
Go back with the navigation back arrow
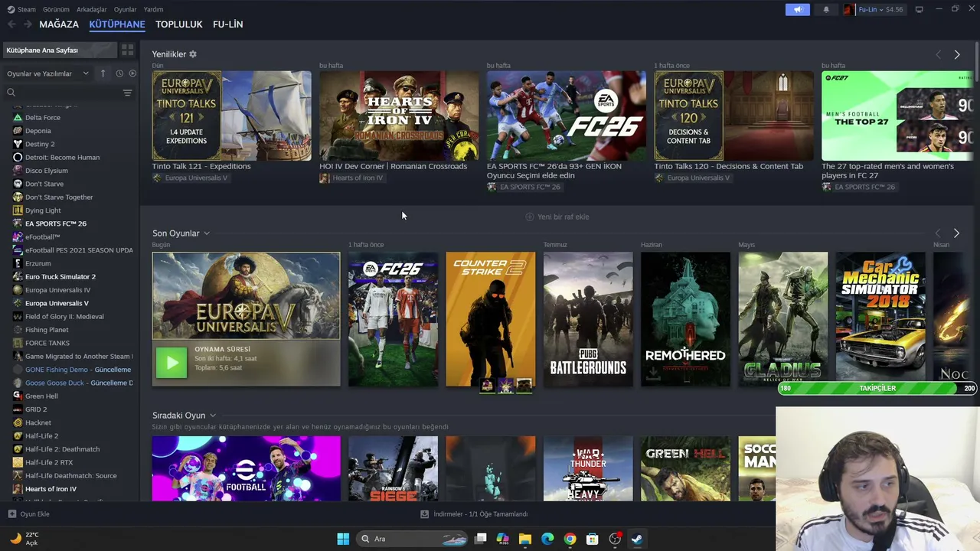(11, 24)
